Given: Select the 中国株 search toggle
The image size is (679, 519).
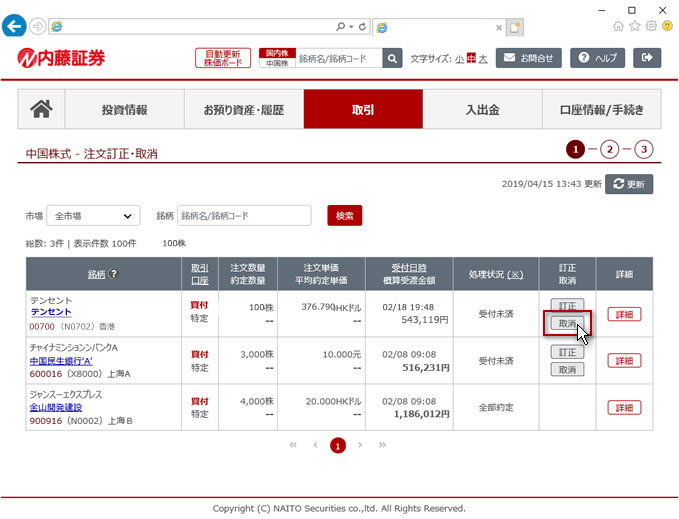Looking at the screenshot, I should [x=277, y=63].
